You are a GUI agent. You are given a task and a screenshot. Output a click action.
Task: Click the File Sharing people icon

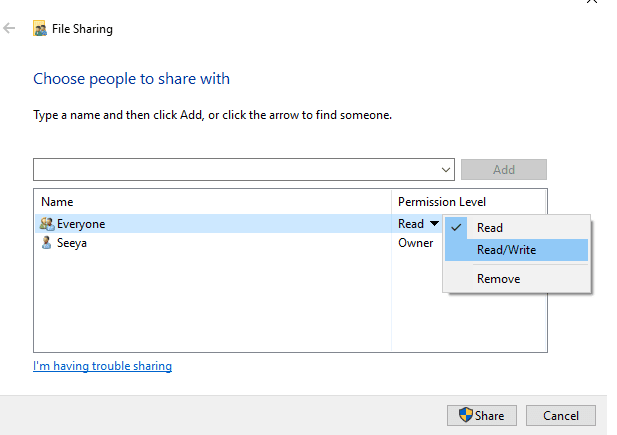tap(40, 28)
